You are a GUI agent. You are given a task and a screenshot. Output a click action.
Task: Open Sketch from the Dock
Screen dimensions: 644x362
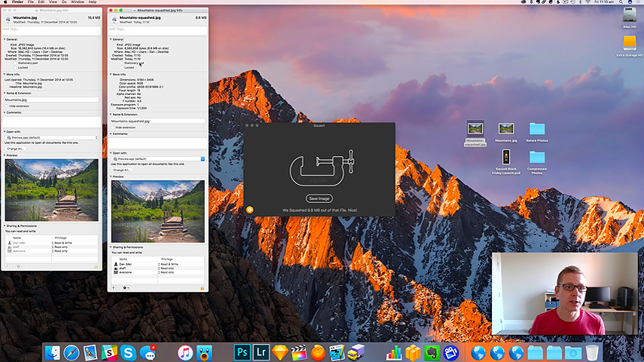[x=280, y=353]
